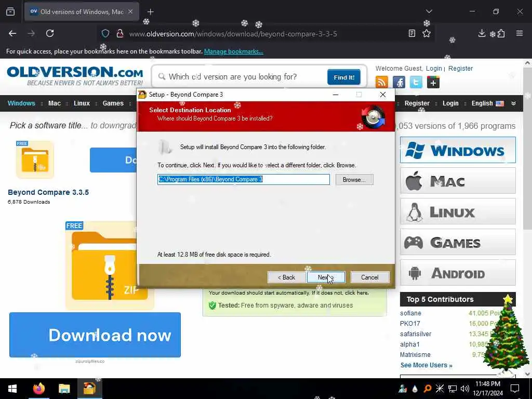Open File Explorer from the taskbar
The width and height of the screenshot is (532, 399).
click(x=64, y=389)
